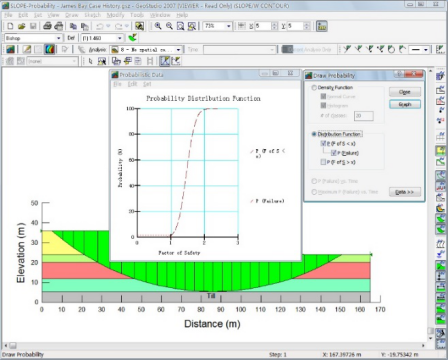
Task: Create a new file with the New icon
Action: (x=10, y=26)
